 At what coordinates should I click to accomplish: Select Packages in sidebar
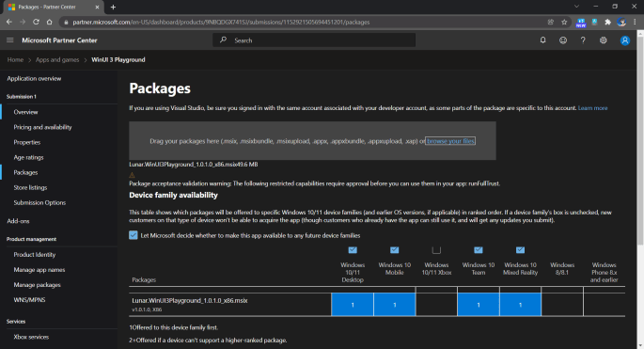(25, 172)
